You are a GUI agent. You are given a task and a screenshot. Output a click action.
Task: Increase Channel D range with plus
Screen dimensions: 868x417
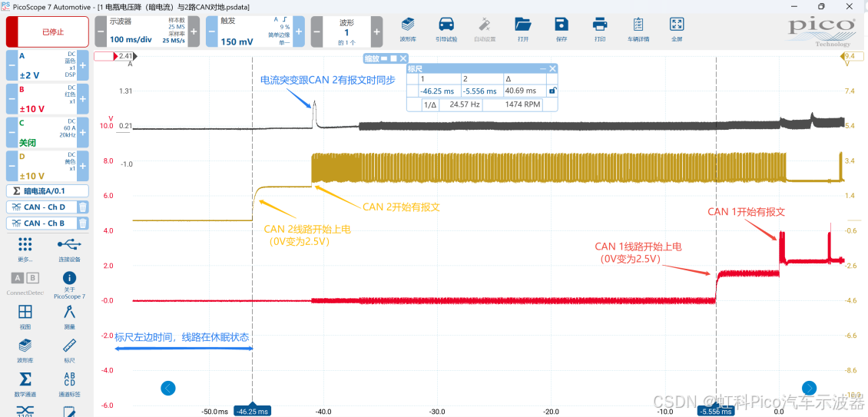[x=82, y=166]
